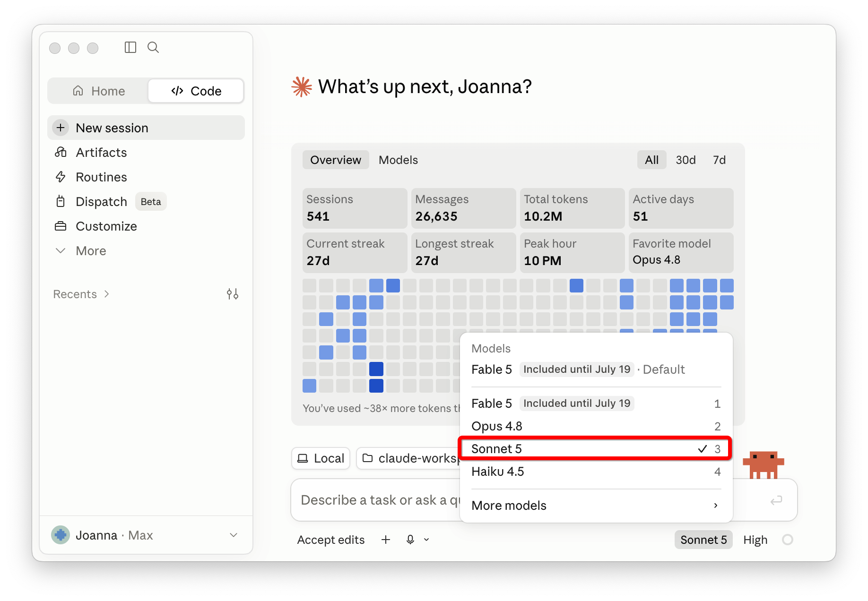Expand the Recents list chevron

107,294
